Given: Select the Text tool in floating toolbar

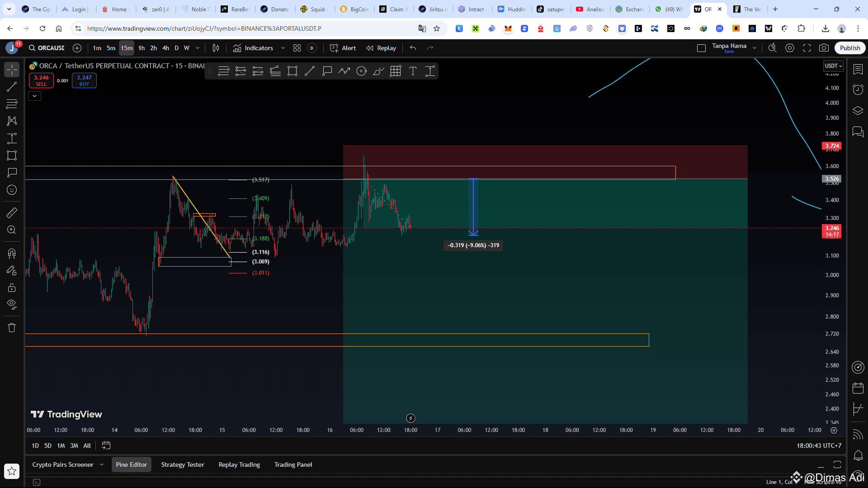Looking at the screenshot, I should pos(413,71).
